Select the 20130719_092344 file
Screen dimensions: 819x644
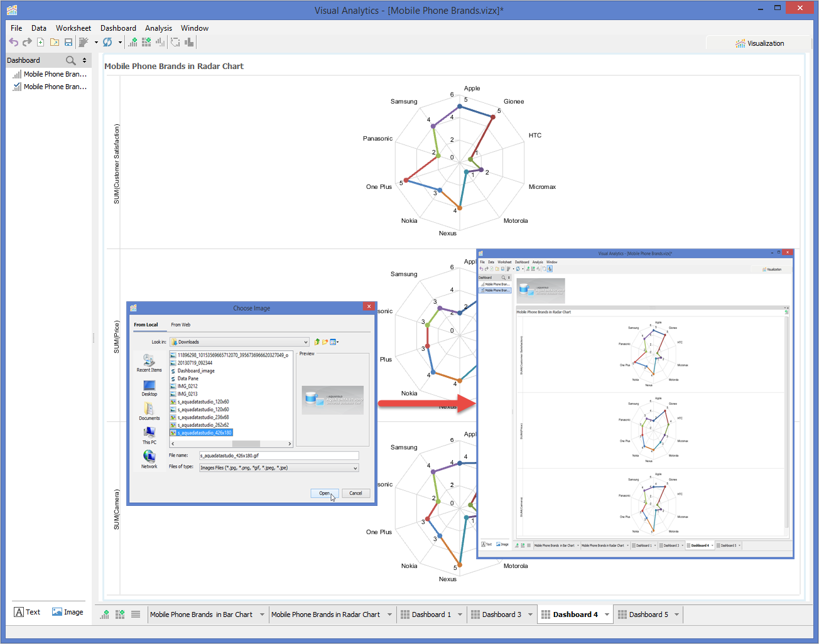[191, 363]
